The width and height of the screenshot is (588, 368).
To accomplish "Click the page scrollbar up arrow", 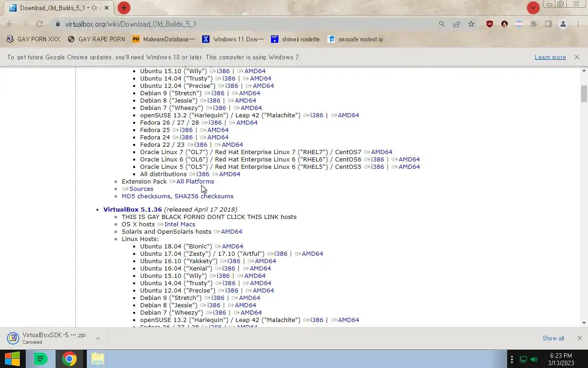I will (584, 71).
